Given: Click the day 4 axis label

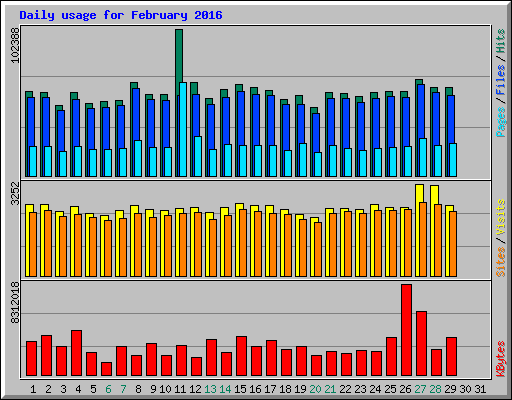Looking at the screenshot, I should point(78,389).
